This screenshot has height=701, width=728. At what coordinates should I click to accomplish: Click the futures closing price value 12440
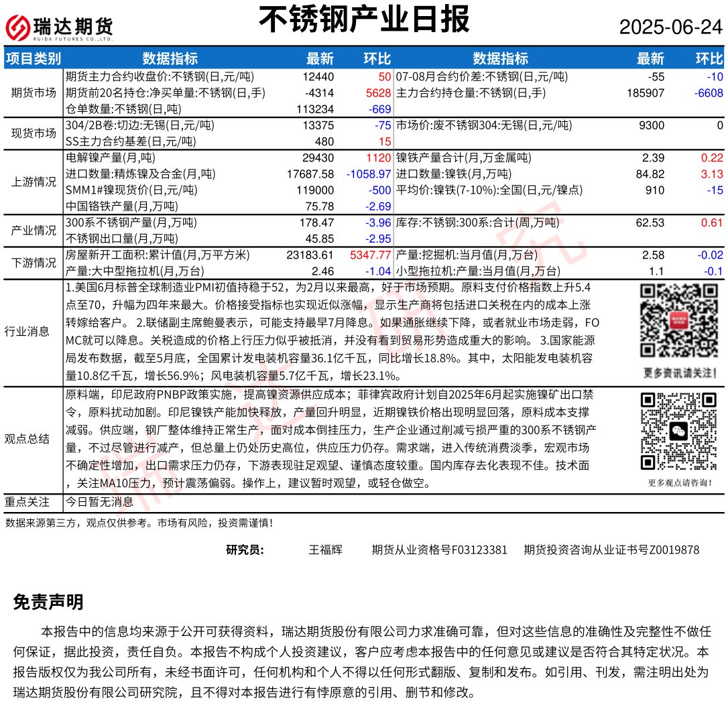click(318, 77)
